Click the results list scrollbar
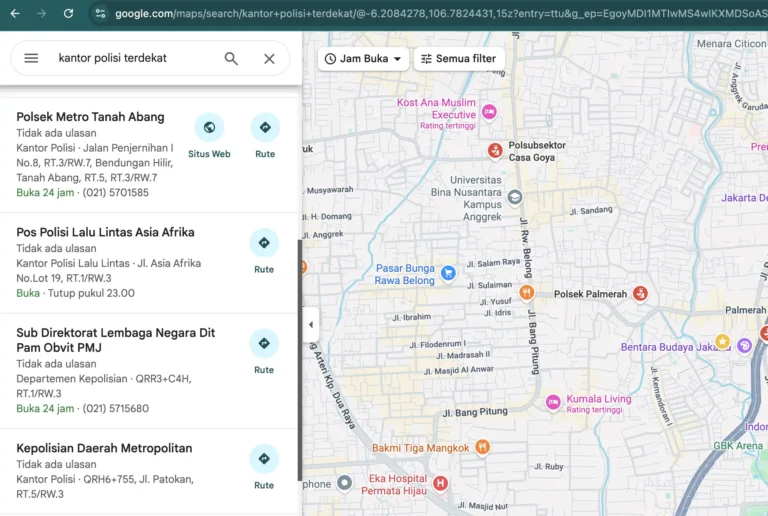 (x=298, y=360)
